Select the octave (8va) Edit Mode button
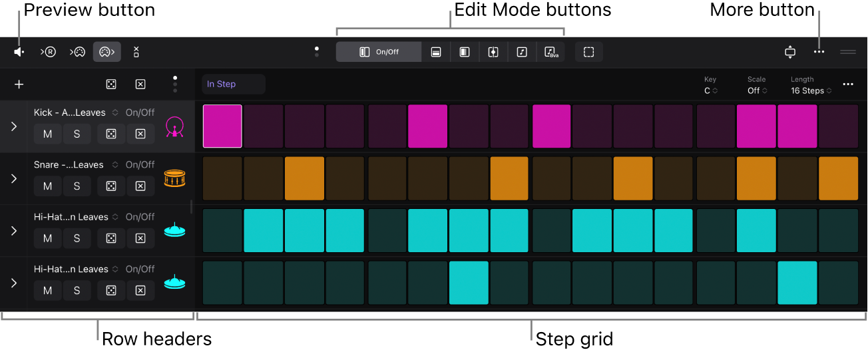This screenshot has height=358, width=868. tap(550, 52)
